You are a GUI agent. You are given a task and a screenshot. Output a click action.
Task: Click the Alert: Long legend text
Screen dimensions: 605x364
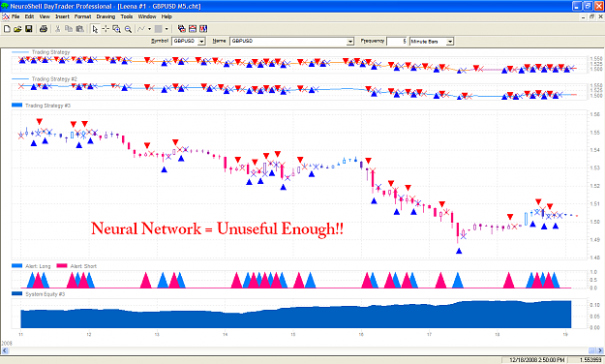[38, 266]
